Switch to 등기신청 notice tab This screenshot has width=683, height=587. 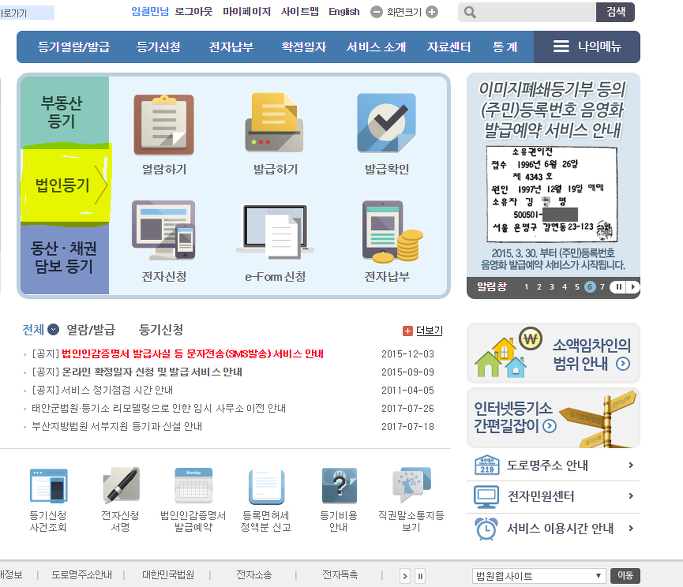(161, 330)
